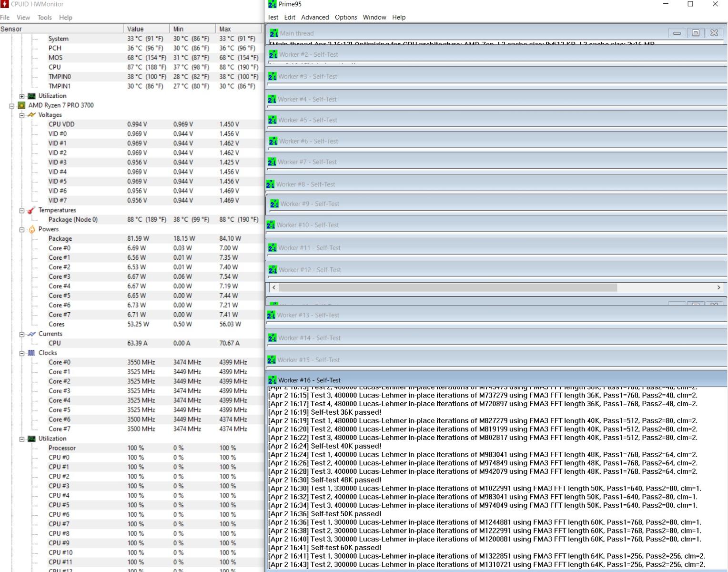Image resolution: width=728 pixels, height=572 pixels.
Task: Open the Advanced menu in Prime95
Action: [315, 17]
